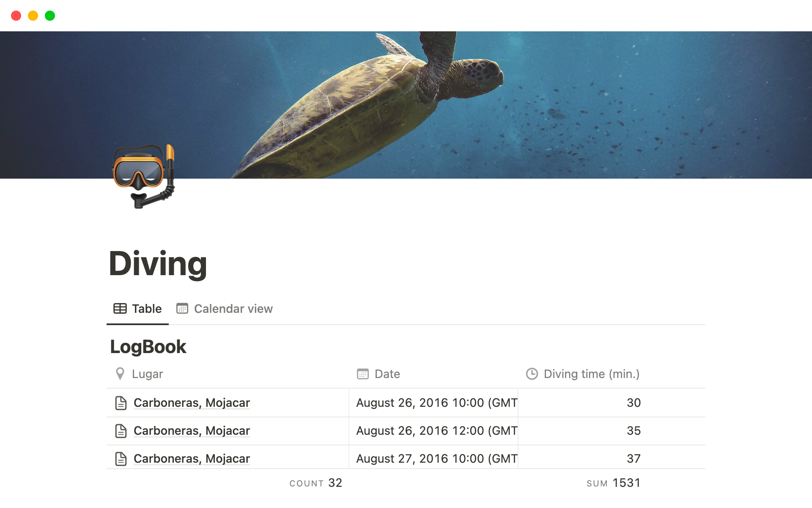Viewport: 812px width, 508px height.
Task: Click the Calendar view tab icon
Action: [x=182, y=309]
